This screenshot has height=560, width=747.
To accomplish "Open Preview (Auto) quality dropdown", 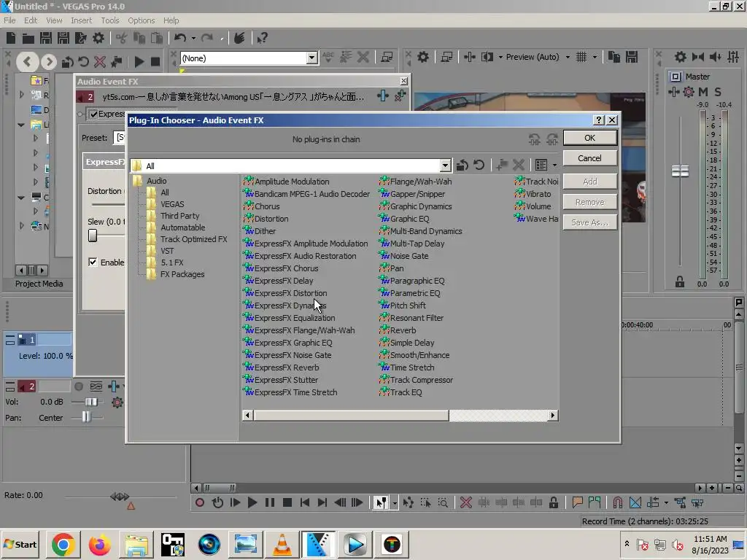I will [x=568, y=57].
